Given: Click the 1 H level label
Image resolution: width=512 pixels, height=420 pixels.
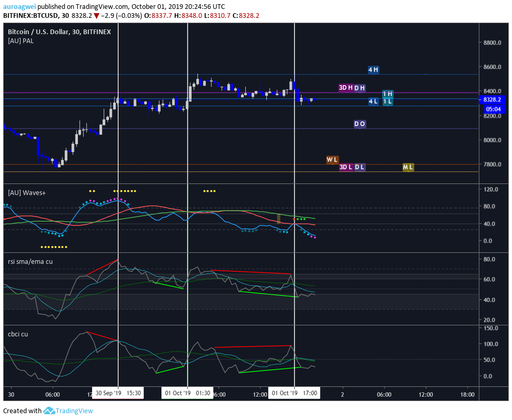Looking at the screenshot, I should click(388, 94).
